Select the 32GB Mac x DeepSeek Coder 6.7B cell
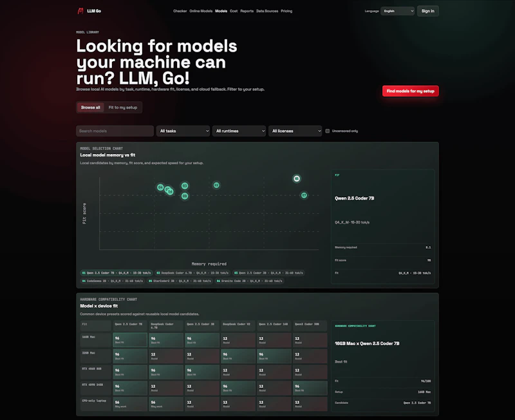515x420 pixels. 166,356
